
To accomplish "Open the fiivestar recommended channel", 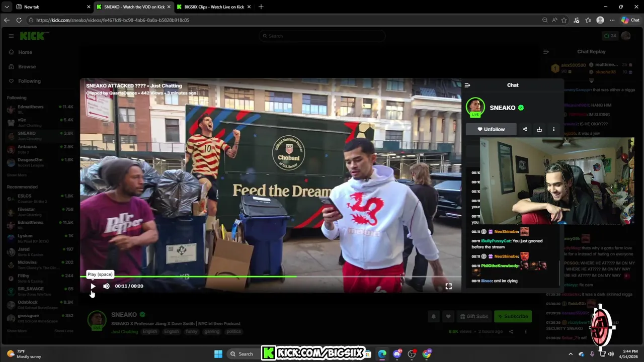I will [40, 212].
